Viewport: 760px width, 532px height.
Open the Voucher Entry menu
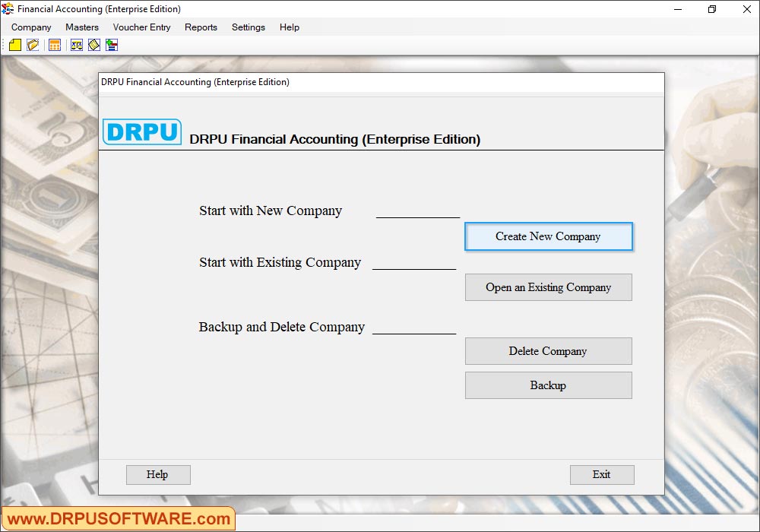point(142,27)
